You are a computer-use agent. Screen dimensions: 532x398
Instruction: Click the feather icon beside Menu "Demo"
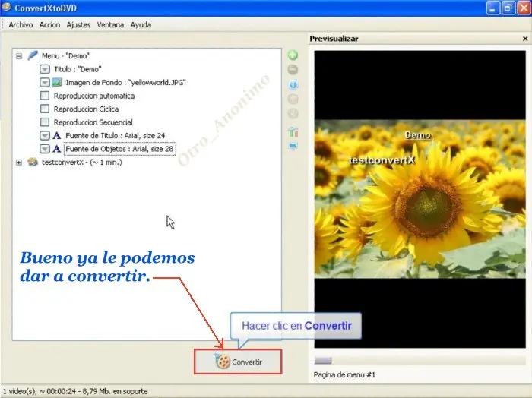(x=33, y=55)
